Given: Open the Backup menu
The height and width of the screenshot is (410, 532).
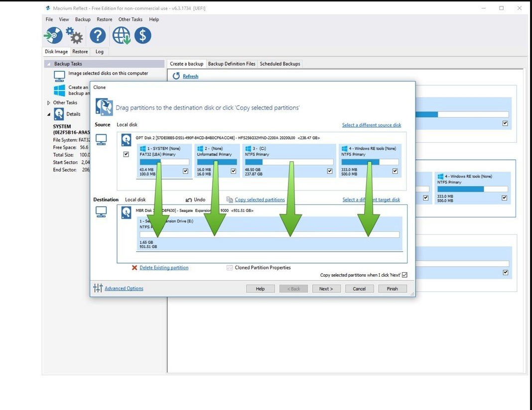Looking at the screenshot, I should [x=83, y=19].
